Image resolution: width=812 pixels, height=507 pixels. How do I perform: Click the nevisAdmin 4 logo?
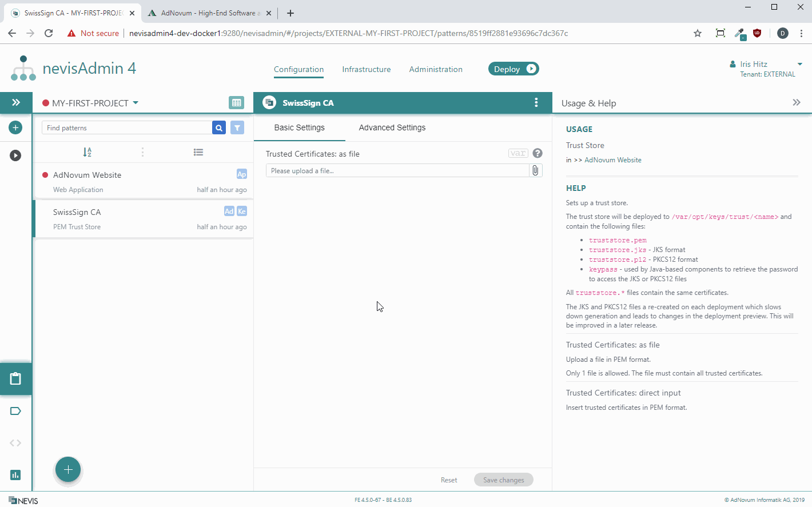pos(73,69)
